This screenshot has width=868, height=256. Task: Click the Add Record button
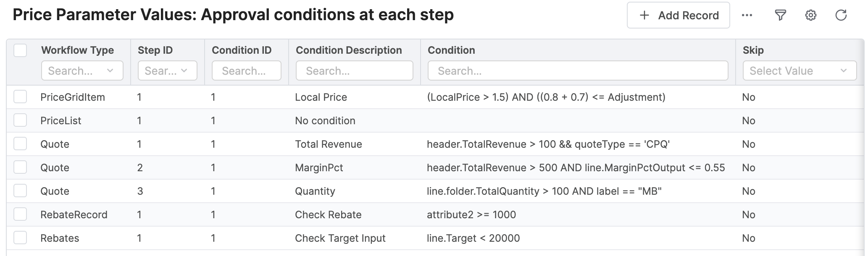678,16
